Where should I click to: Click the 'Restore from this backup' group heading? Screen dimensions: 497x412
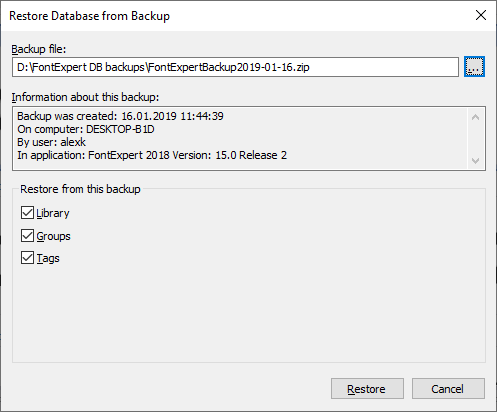click(x=80, y=189)
